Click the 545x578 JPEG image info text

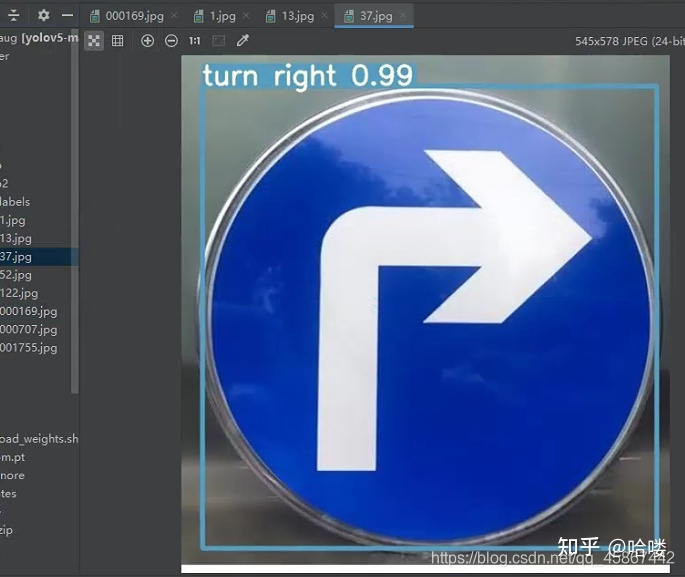pos(630,41)
